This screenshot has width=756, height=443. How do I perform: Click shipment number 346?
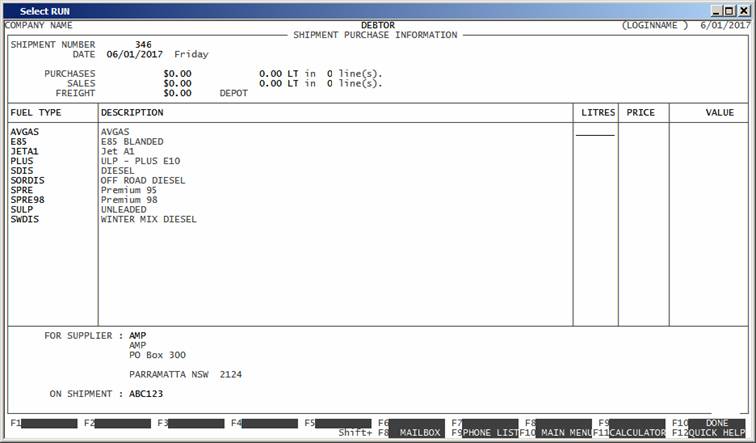point(143,44)
